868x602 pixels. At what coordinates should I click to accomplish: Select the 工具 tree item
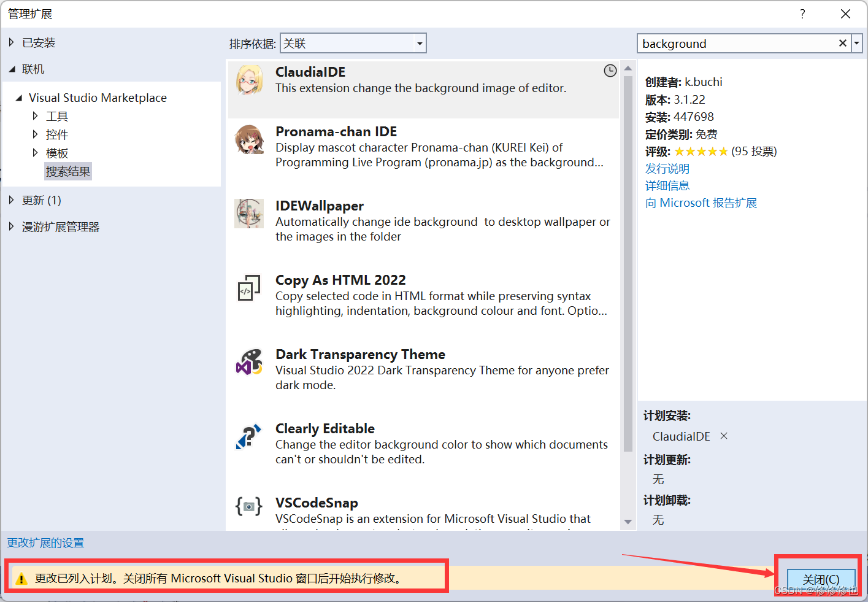click(x=57, y=116)
